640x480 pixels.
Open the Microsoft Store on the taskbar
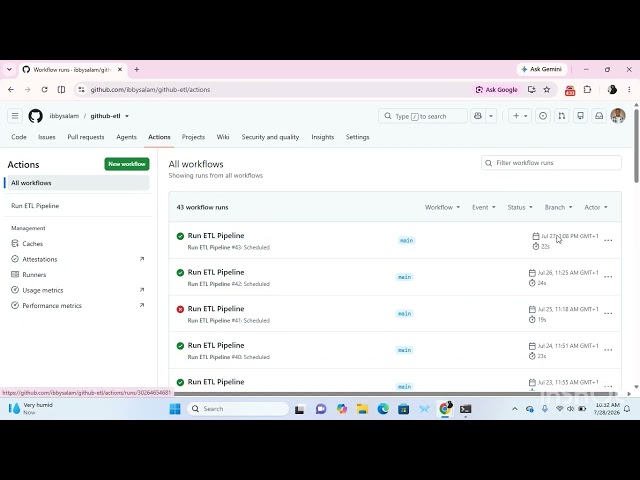pos(404,409)
